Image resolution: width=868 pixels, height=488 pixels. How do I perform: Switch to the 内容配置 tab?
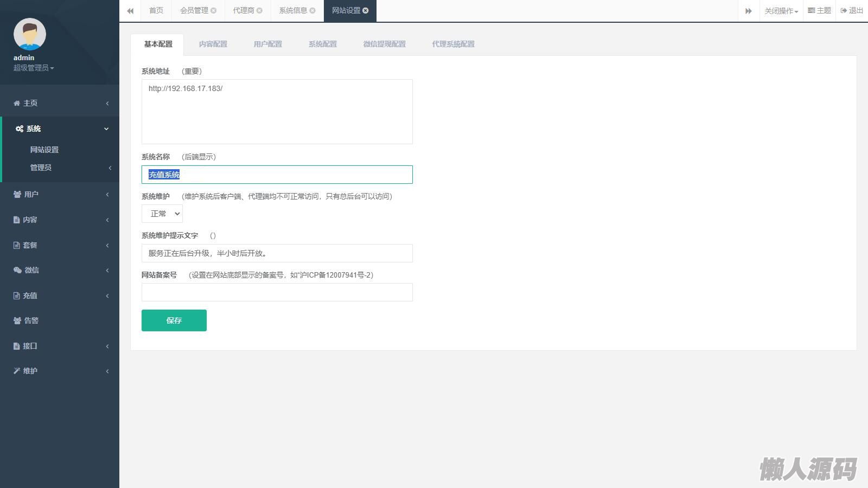(213, 44)
